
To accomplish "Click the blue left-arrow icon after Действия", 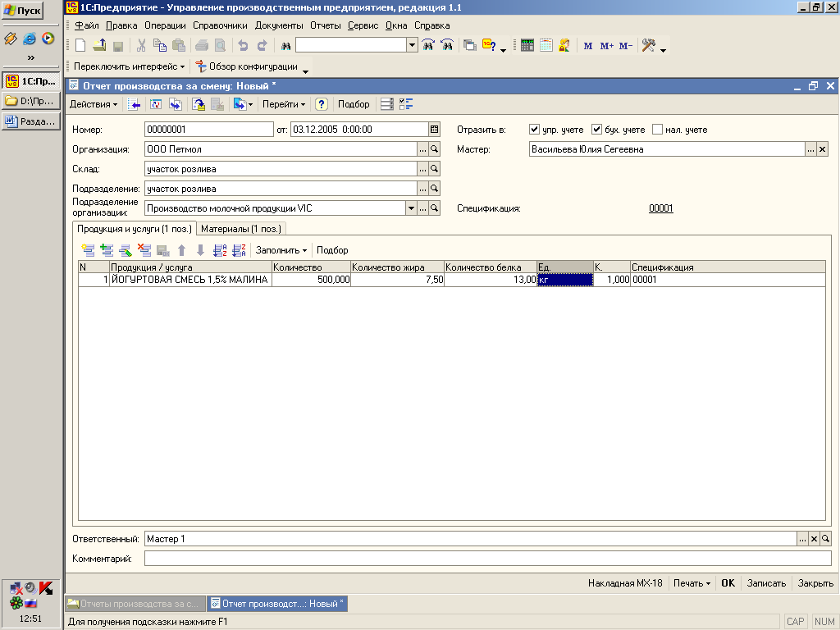I will click(135, 104).
